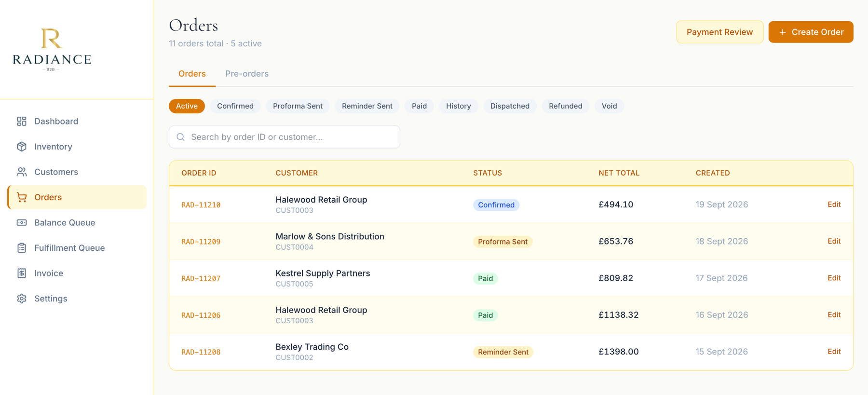The image size is (868, 395).
Task: Edit order RAD-11208
Action: coord(834,352)
